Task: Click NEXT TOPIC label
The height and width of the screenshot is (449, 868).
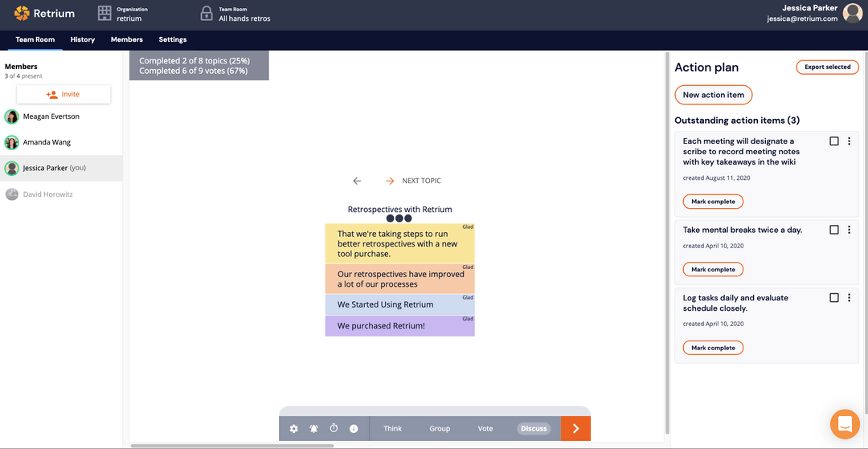Action: [421, 181]
